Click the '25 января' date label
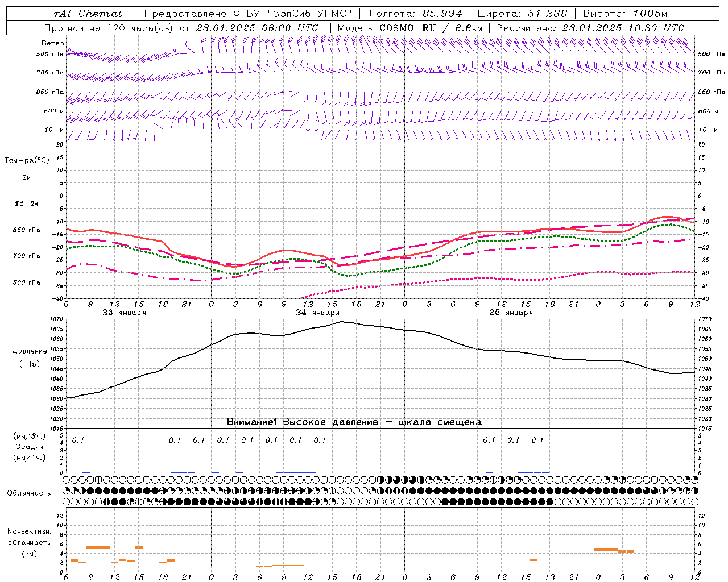The height and width of the screenshot is (582, 728). click(x=511, y=313)
